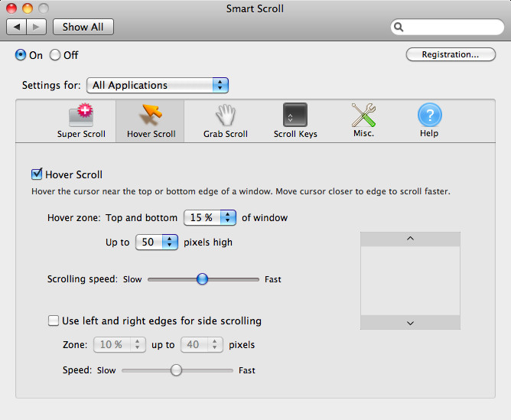The image size is (511, 420).
Task: Select the On radio button
Action: 21,55
